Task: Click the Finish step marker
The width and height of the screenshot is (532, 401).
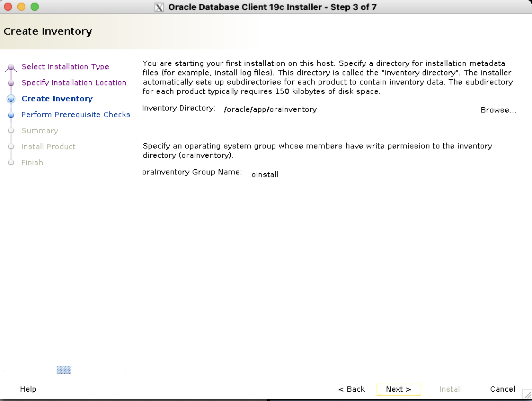Action: tap(11, 162)
